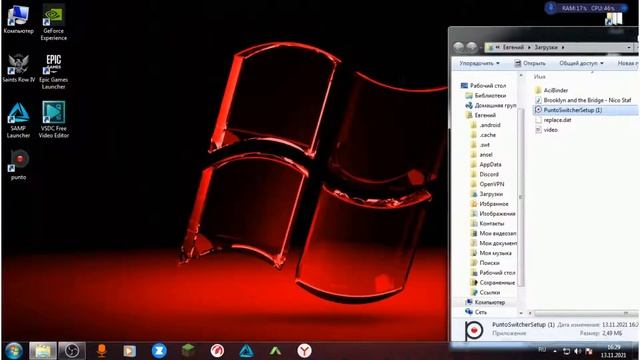This screenshot has height=360, width=640.
Task: Open the SAMP triangle taskbar icon
Action: 247,351
